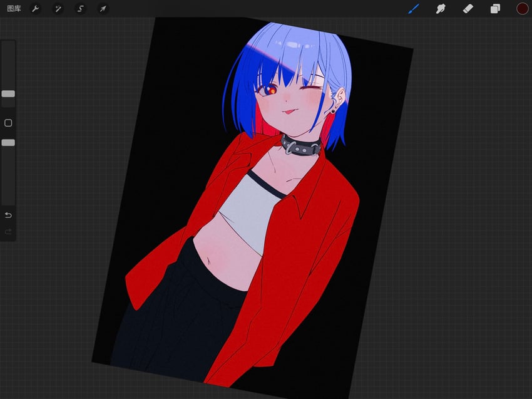This screenshot has width=532, height=399.
Task: Tap the square modify button in sidebar
Action: tap(8, 123)
